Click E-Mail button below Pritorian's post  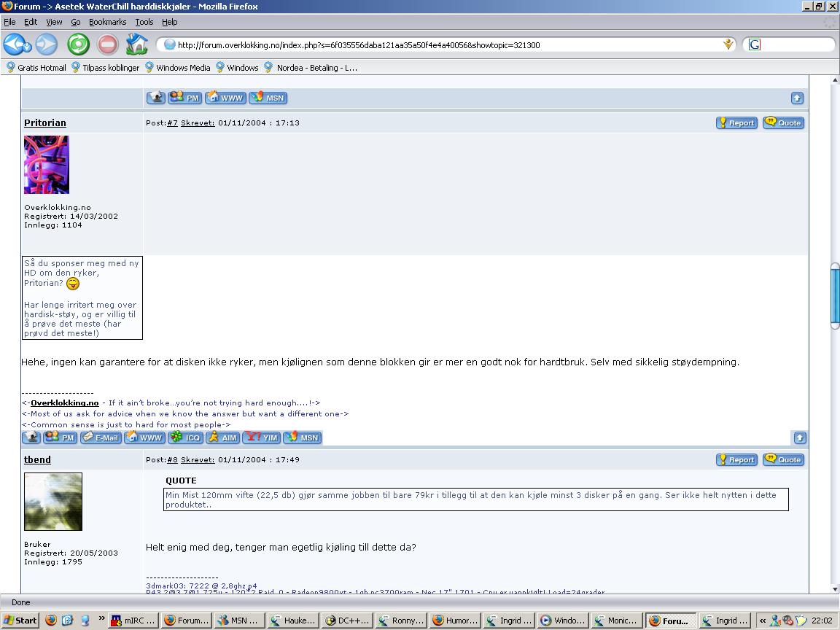100,437
